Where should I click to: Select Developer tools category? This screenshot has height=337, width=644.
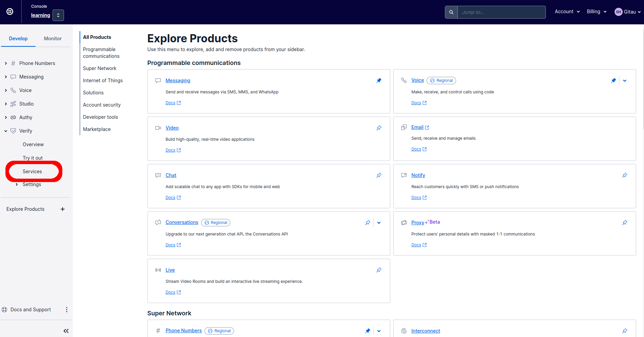(x=101, y=117)
